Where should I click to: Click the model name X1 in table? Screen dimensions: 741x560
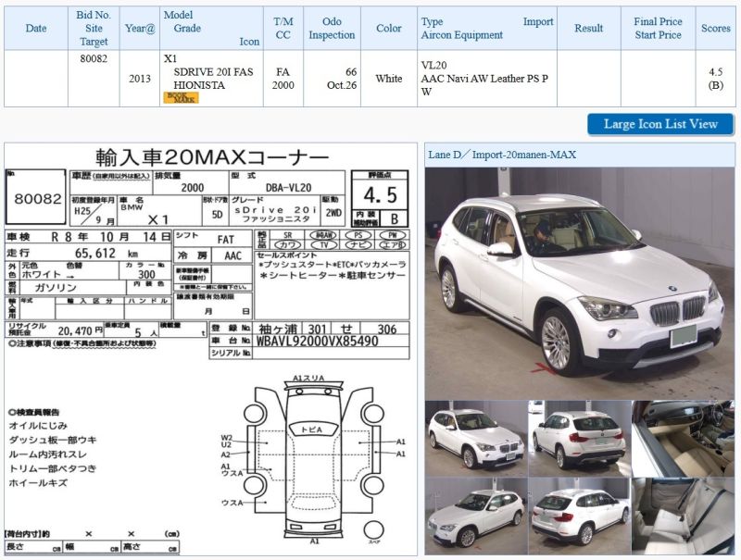[170, 59]
